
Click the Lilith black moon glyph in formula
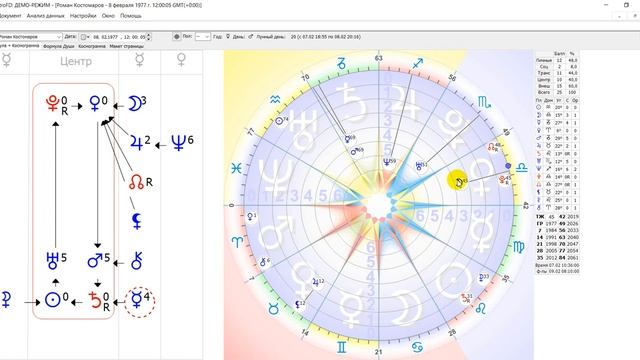tap(137, 221)
